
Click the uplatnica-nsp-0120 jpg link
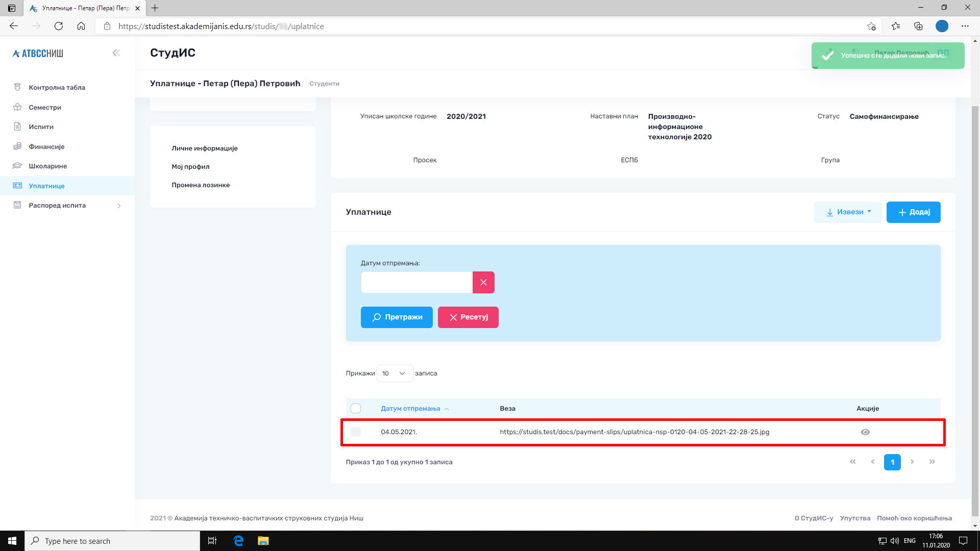634,432
